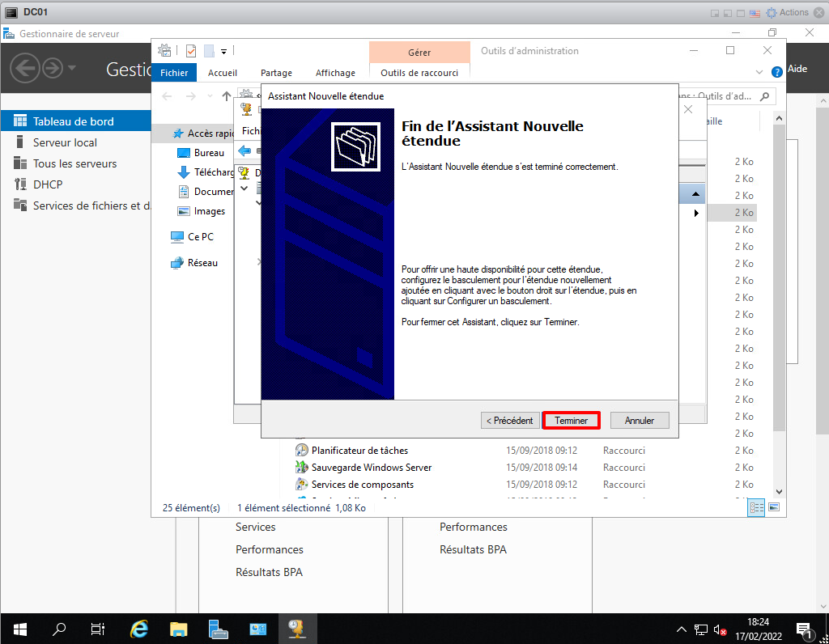Click the DHCP console taskbar icon
The image size is (829, 644).
coord(297,629)
